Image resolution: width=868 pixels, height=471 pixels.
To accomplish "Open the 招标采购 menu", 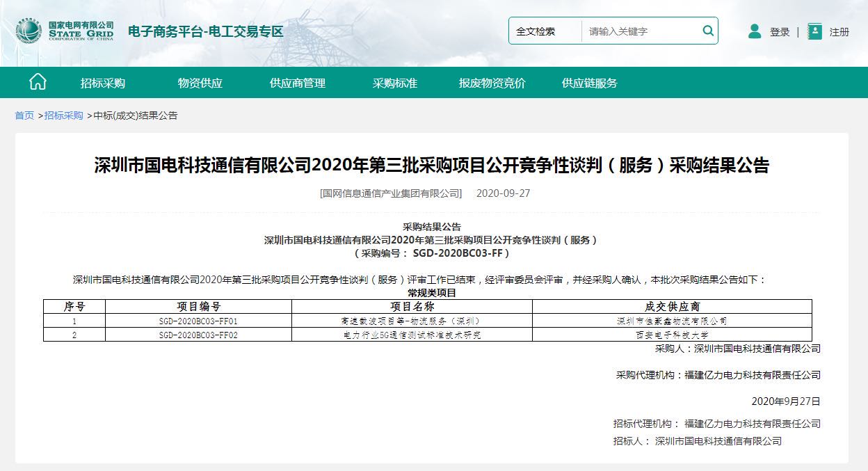I will click(x=103, y=83).
